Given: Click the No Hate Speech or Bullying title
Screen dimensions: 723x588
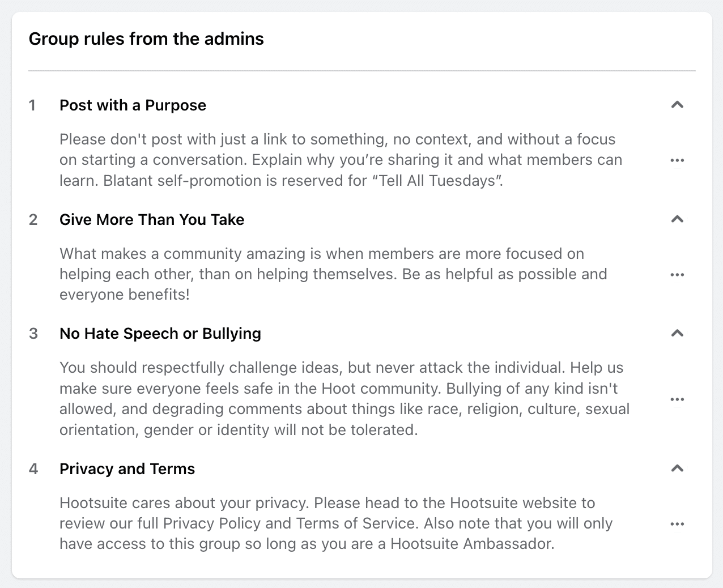Looking at the screenshot, I should [160, 334].
